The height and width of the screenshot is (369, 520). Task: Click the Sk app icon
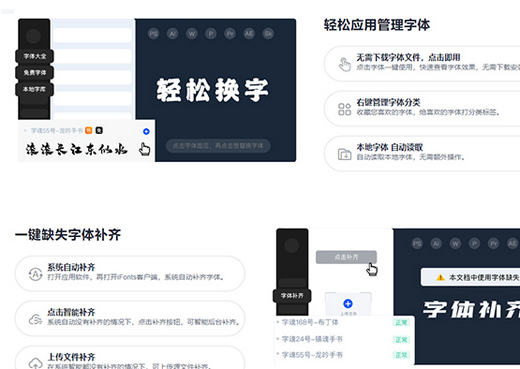point(268,34)
